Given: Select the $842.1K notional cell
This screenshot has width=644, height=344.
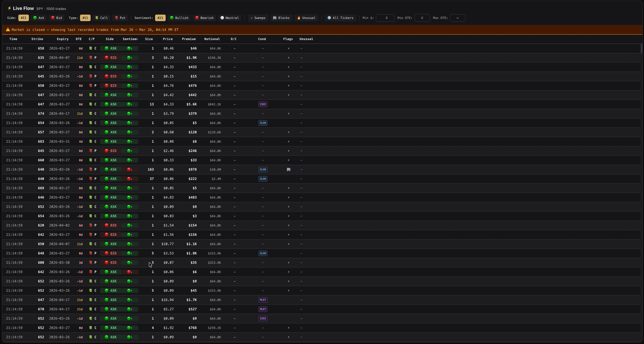Looking at the screenshot, I should coord(214,104).
